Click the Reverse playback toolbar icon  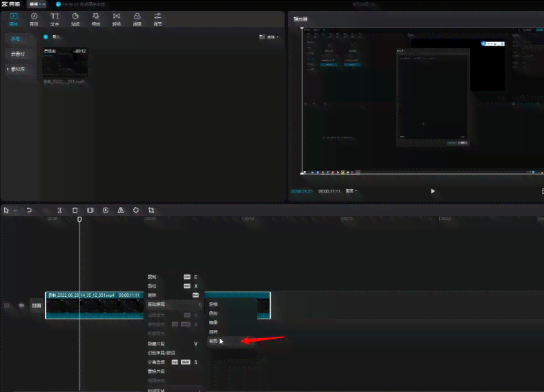click(106, 210)
